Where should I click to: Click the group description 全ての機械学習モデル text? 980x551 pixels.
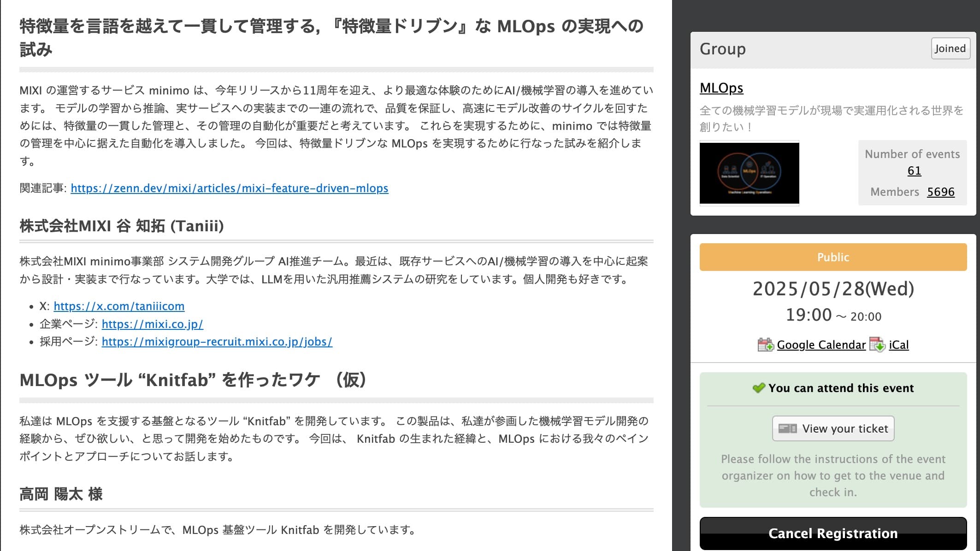832,118
